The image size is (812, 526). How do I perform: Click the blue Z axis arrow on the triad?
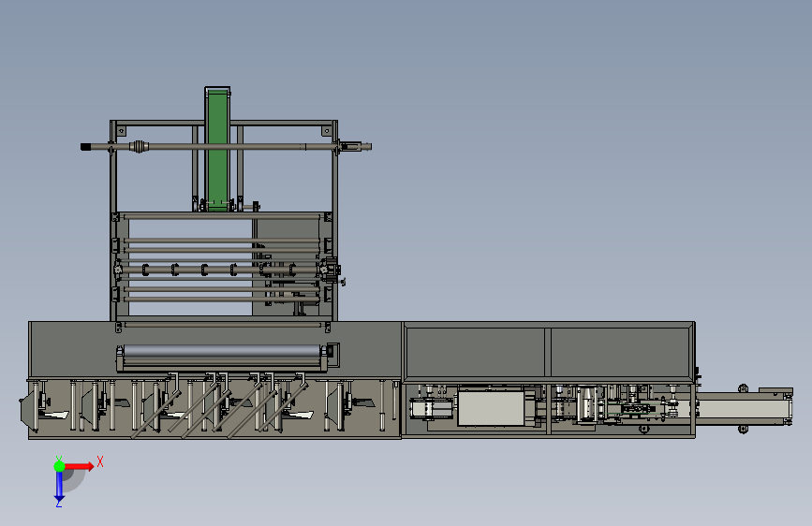(60, 487)
